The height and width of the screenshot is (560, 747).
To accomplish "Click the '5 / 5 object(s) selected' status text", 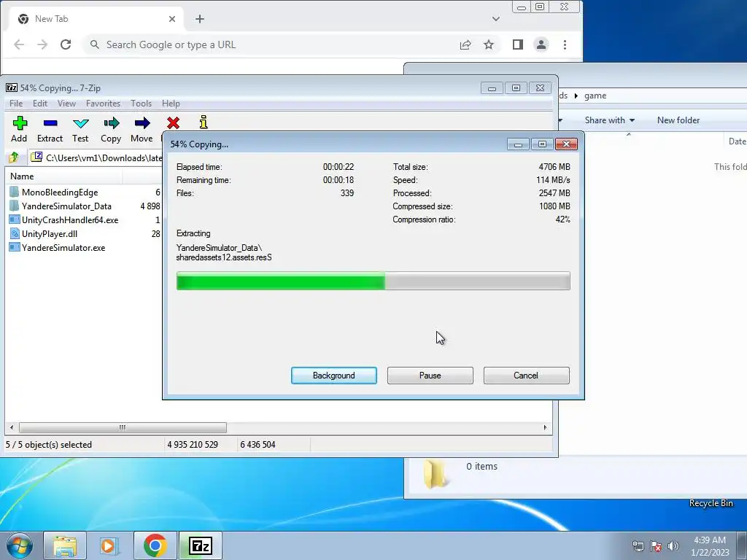I will [49, 445].
